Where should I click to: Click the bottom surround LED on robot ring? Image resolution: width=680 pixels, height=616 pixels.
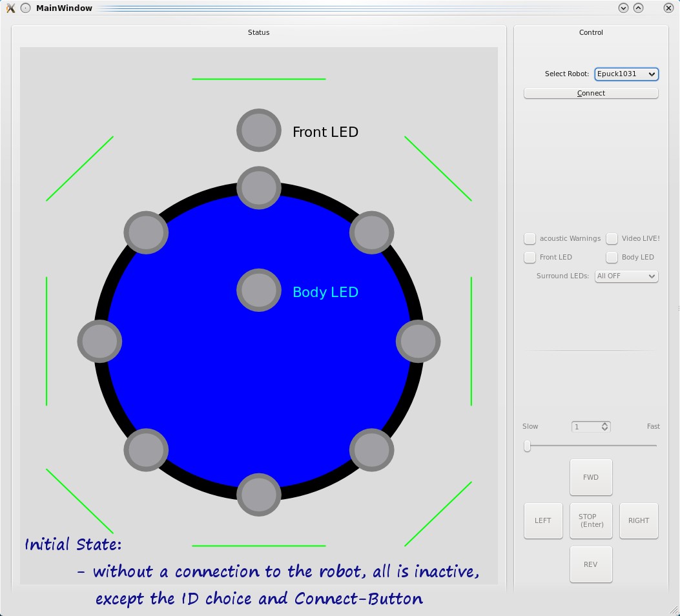[x=259, y=495]
